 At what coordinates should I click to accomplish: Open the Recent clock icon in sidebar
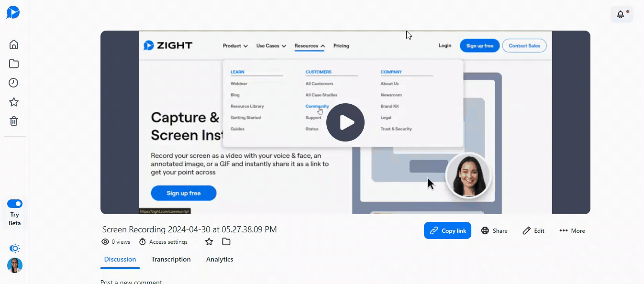click(x=14, y=83)
